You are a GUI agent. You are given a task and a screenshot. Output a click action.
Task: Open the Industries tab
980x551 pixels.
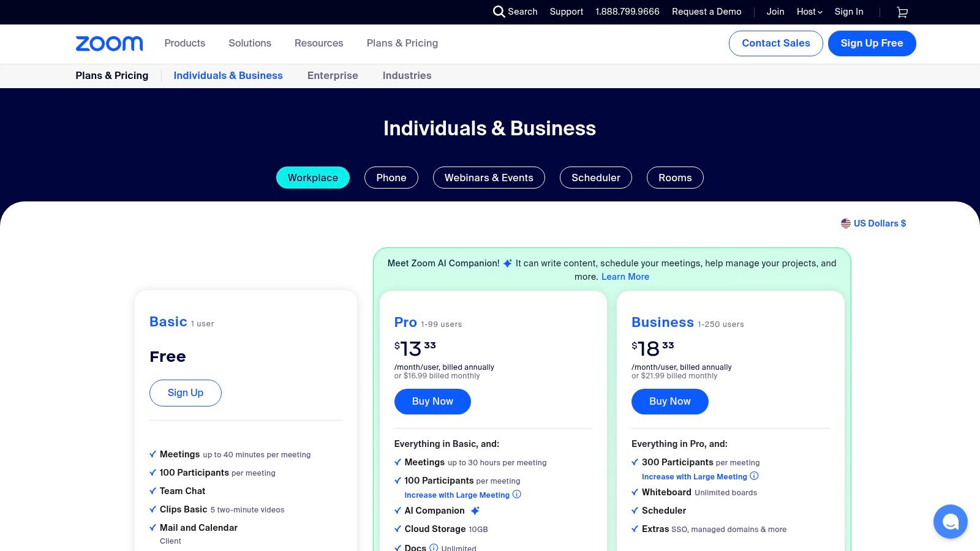point(407,75)
